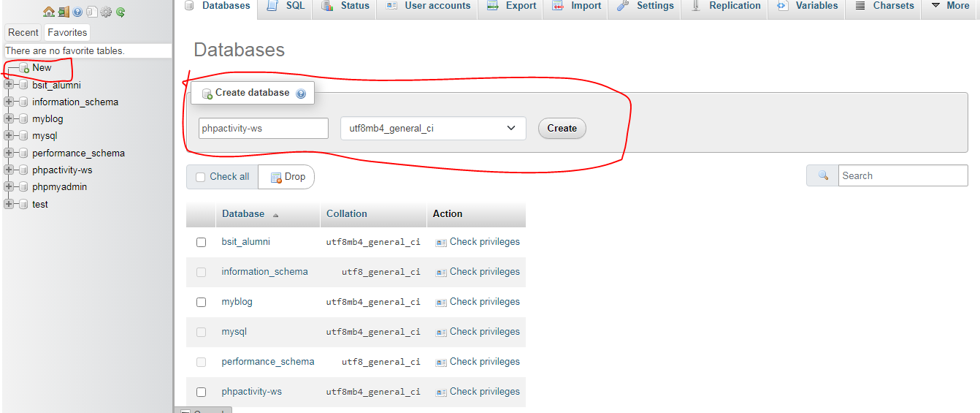Screen dimensions: 980x413
Task: Click the database icon beside myblog in tree
Action: tap(23, 119)
